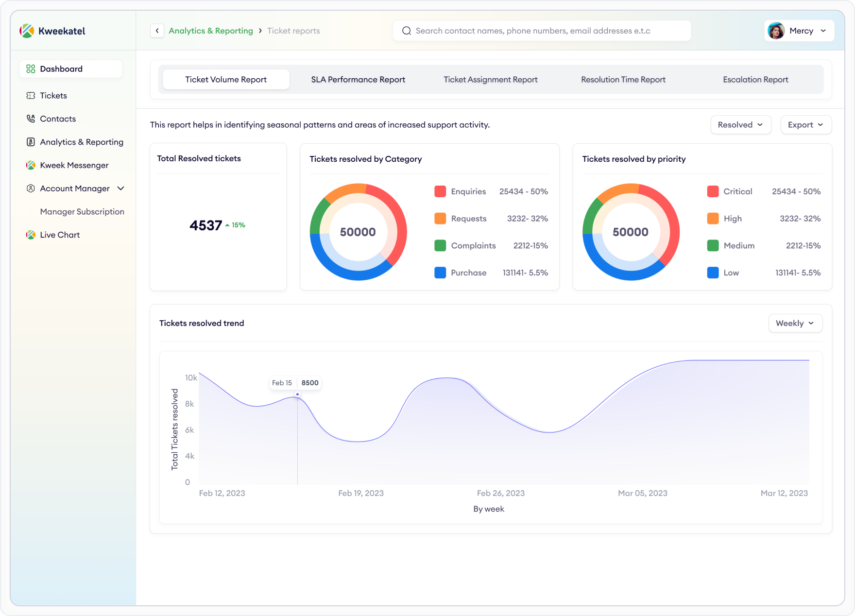Click the Kweek Messenger icon

31,165
